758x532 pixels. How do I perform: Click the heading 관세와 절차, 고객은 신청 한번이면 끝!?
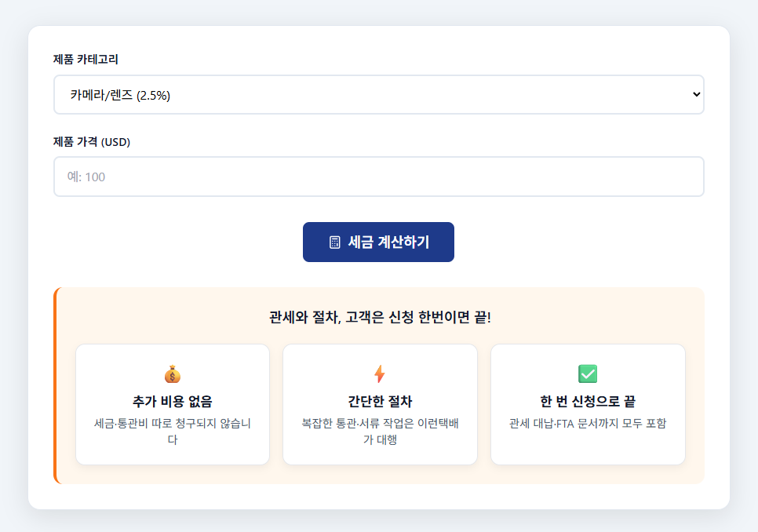[x=379, y=318]
